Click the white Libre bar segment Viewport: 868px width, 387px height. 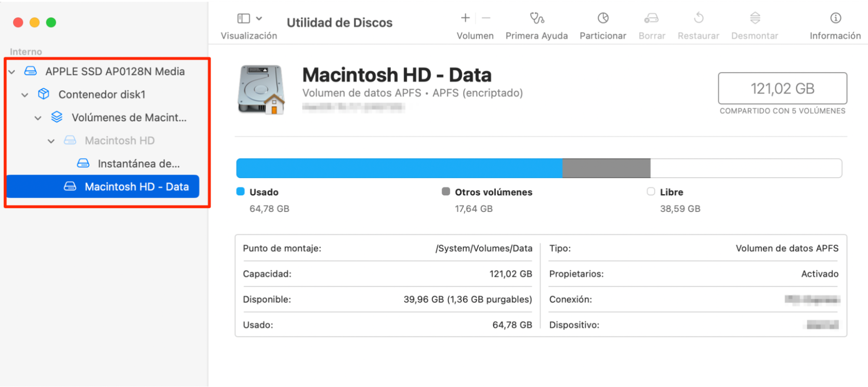(746, 168)
